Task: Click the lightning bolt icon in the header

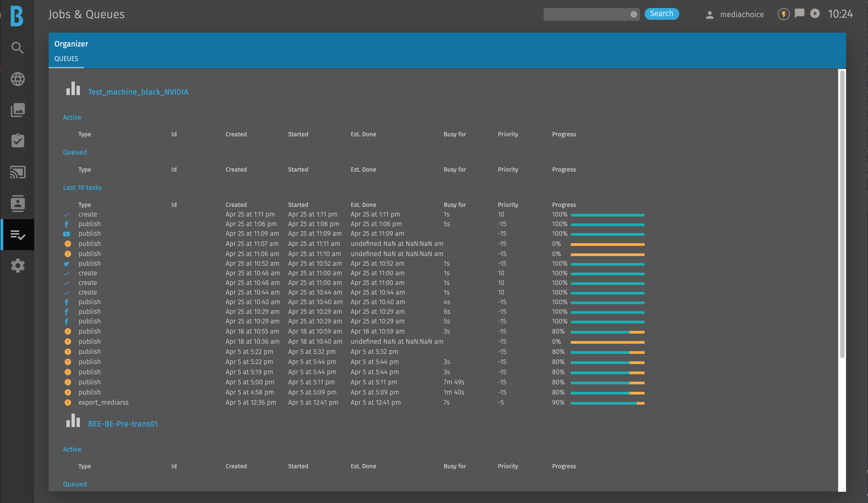Action: (783, 14)
